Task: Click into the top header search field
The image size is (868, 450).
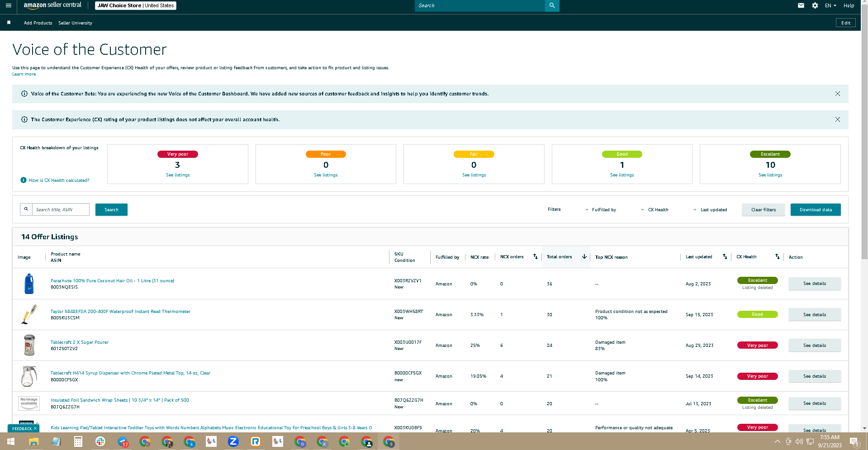Action: [480, 5]
